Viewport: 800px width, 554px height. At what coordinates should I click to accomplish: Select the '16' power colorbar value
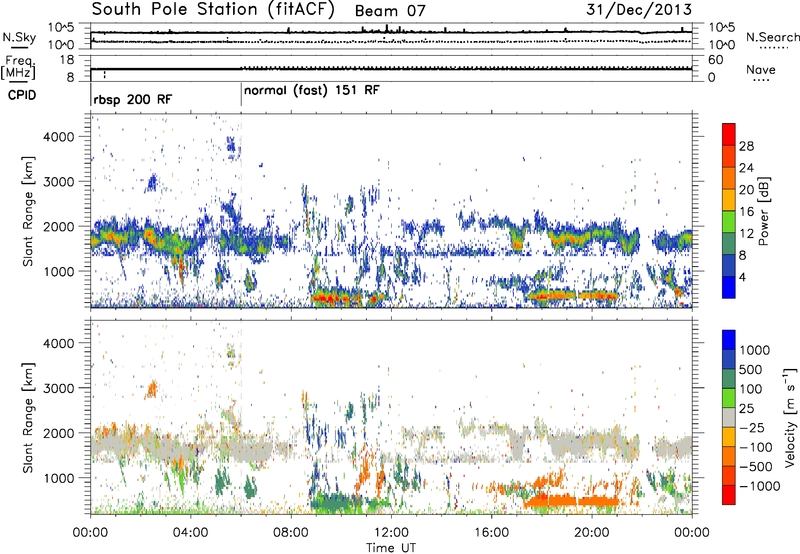tap(746, 212)
